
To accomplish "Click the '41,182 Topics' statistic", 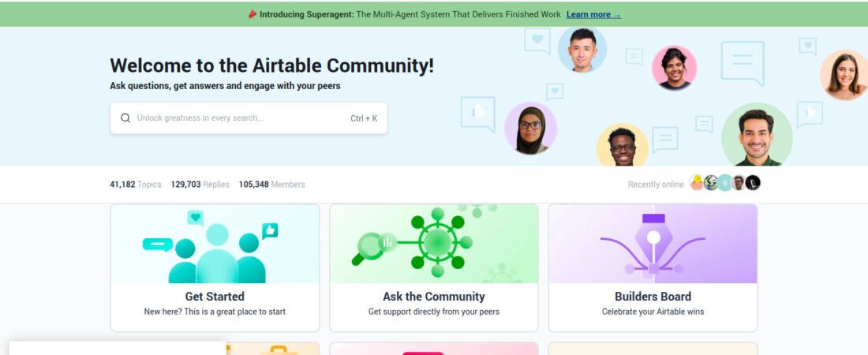I will 136,185.
